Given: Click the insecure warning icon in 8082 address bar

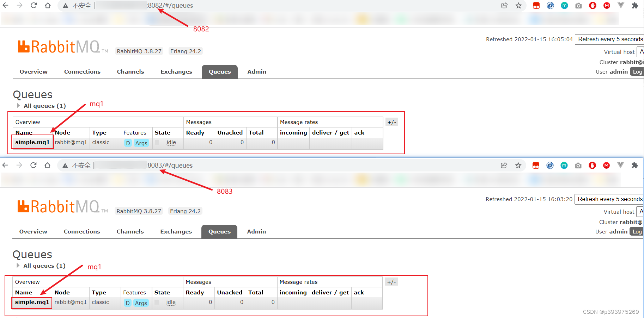Looking at the screenshot, I should pyautogui.click(x=66, y=6).
